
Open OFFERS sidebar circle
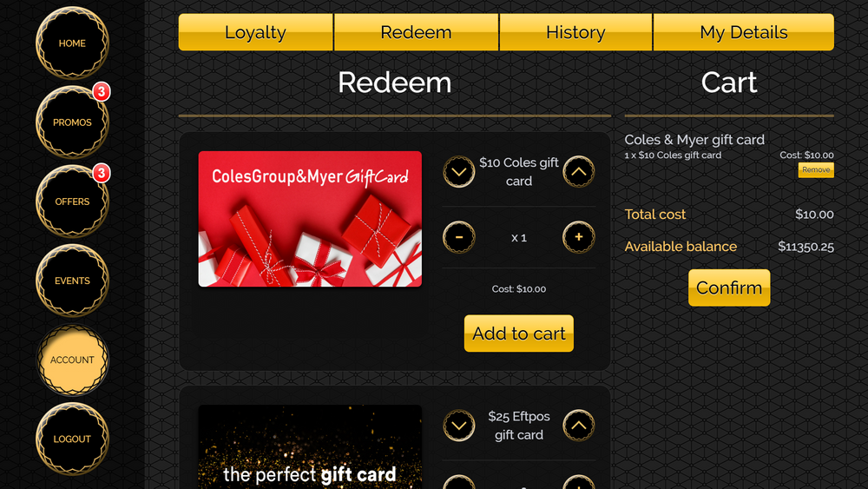tap(72, 202)
